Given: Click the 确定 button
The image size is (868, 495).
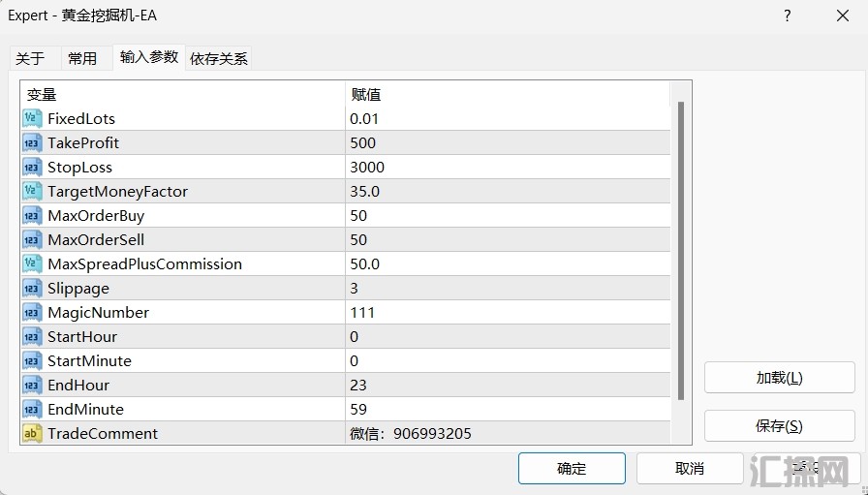Looking at the screenshot, I should click(x=572, y=469).
